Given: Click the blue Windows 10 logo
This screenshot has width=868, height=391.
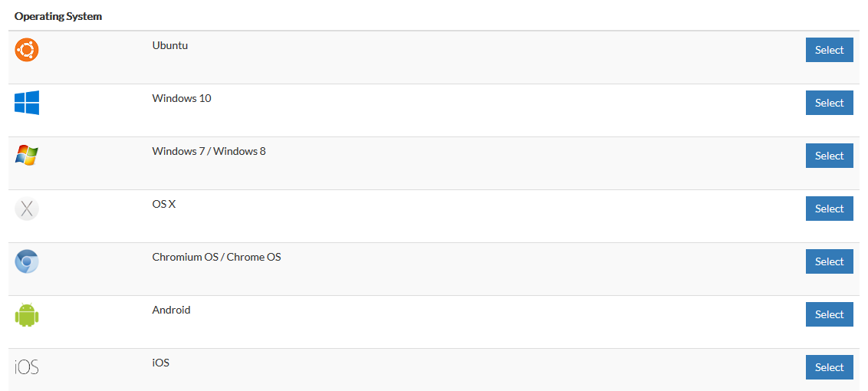Looking at the screenshot, I should click(x=27, y=103).
